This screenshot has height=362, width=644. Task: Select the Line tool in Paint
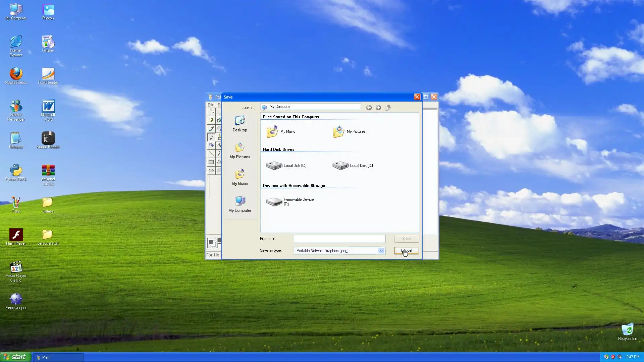coord(211,154)
